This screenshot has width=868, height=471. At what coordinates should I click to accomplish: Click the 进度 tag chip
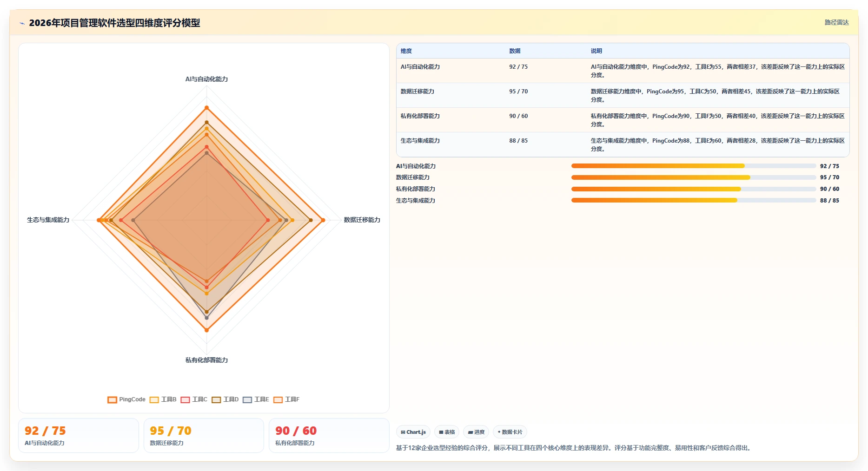(476, 432)
